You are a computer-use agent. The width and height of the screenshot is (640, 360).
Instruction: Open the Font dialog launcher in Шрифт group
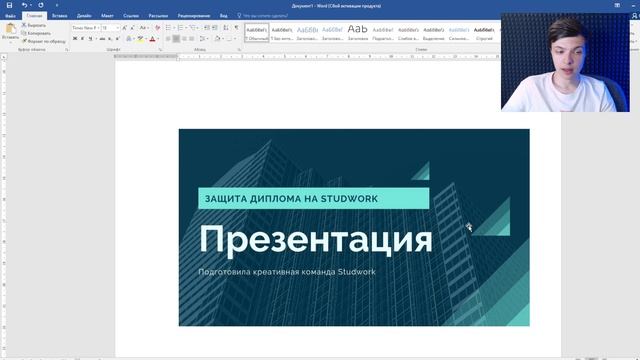(x=160, y=49)
